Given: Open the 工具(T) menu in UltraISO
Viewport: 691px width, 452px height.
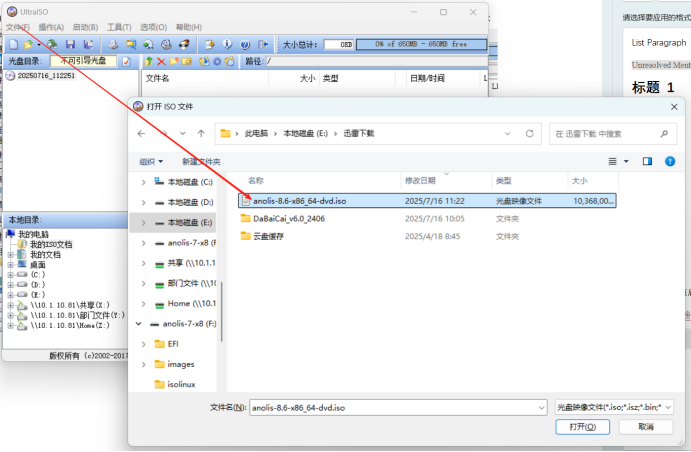Looking at the screenshot, I should pos(119,27).
